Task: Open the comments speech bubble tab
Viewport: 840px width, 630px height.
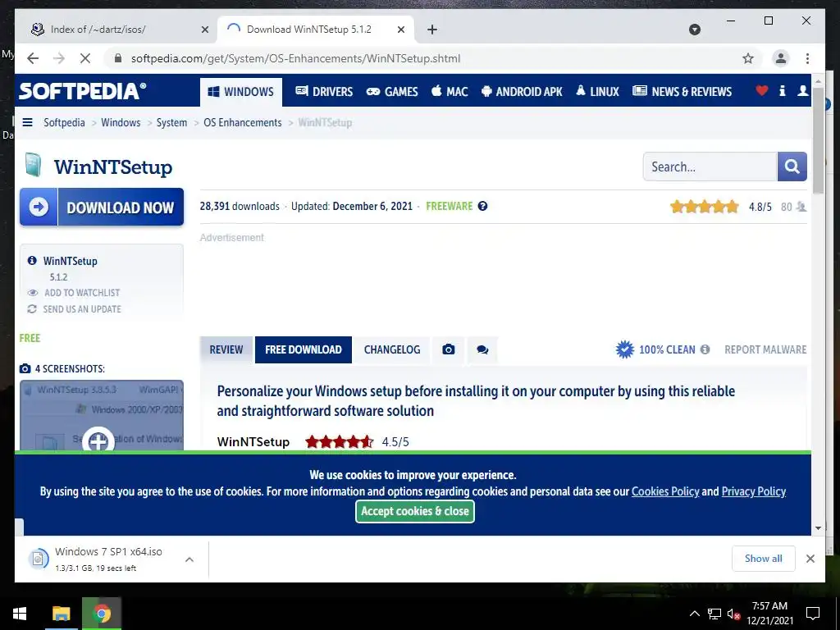Action: click(482, 349)
